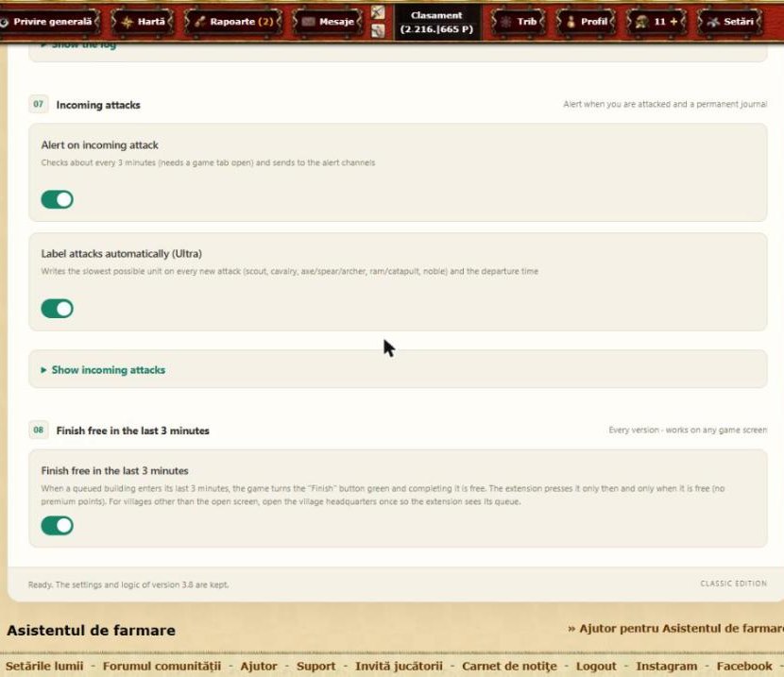Screen dimensions: 784x677
Task: Click the Invită jucătorii link
Action: pos(399,666)
